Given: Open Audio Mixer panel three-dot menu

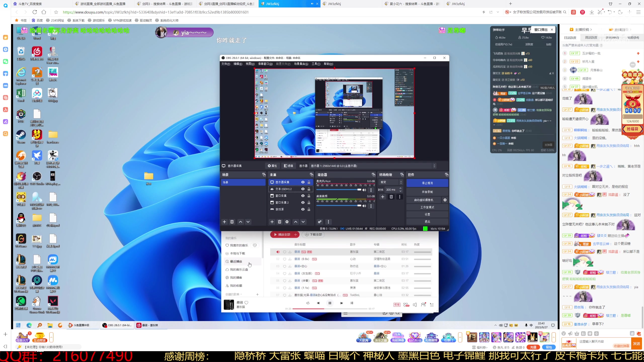Looking at the screenshot, I should click(x=328, y=222).
